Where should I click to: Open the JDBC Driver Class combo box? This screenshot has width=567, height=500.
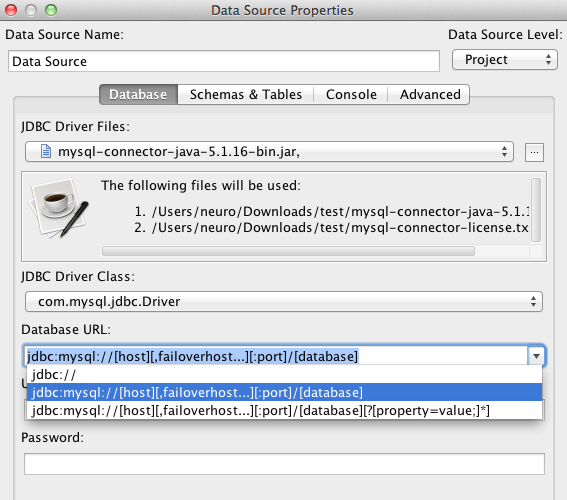284,302
